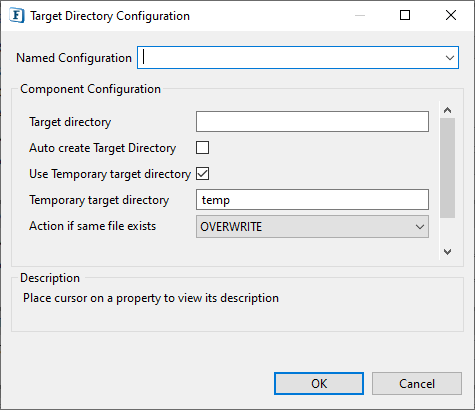Focus the Named Configuration text box
Screen dimensions: 475x410
pyautogui.click(x=290, y=58)
